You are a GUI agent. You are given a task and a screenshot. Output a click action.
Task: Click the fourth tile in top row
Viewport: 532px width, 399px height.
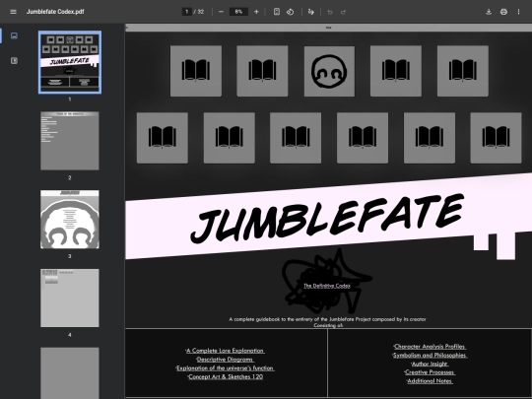click(396, 71)
